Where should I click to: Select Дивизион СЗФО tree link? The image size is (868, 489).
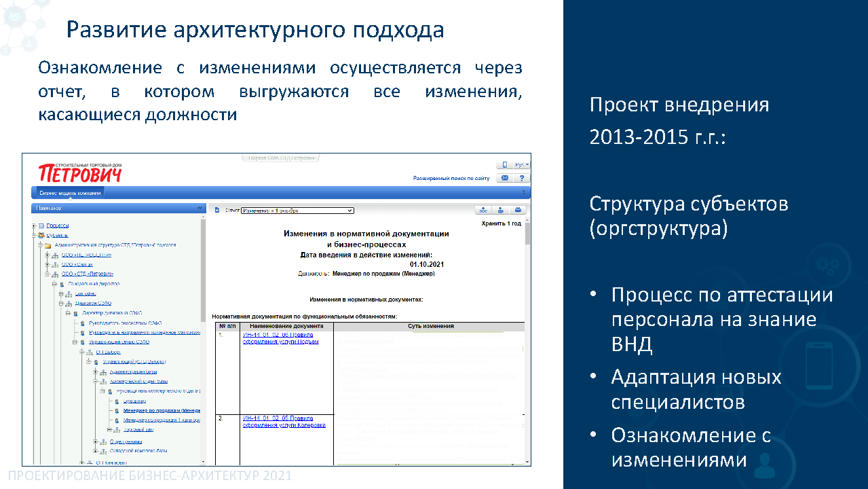click(94, 304)
